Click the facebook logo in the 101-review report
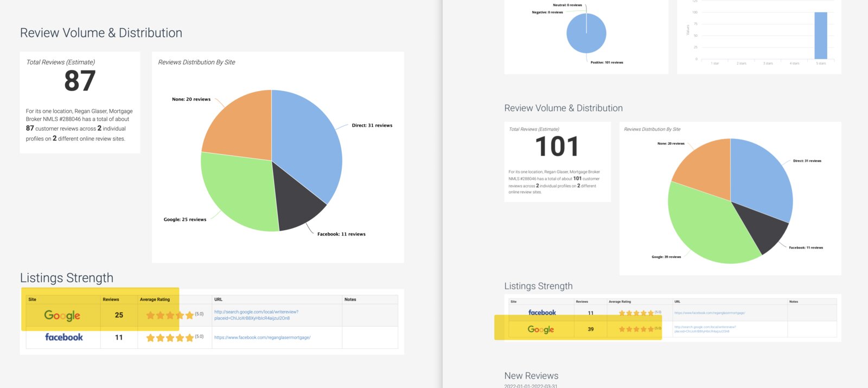Screen dimensions: 868x388 click(x=542, y=313)
